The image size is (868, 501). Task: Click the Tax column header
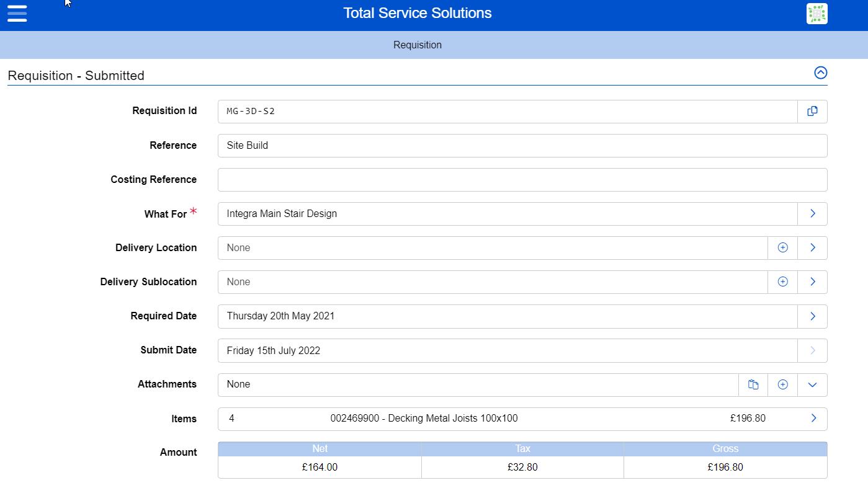(x=522, y=449)
